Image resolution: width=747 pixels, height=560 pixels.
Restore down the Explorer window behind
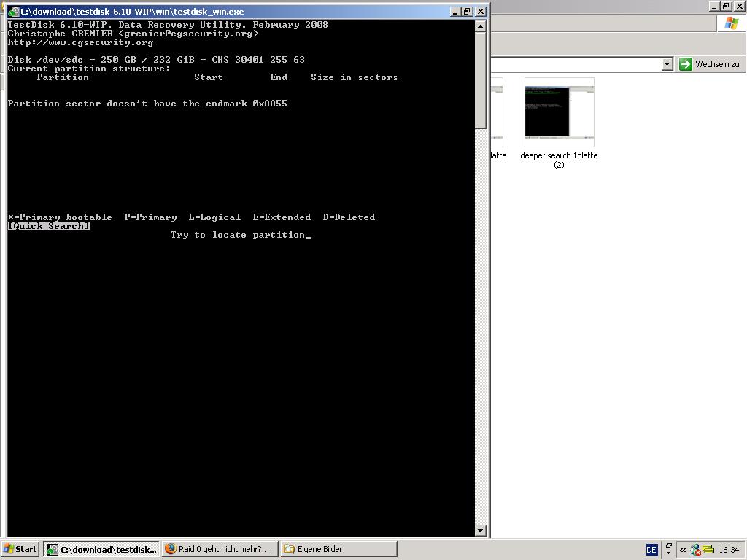pos(726,6)
